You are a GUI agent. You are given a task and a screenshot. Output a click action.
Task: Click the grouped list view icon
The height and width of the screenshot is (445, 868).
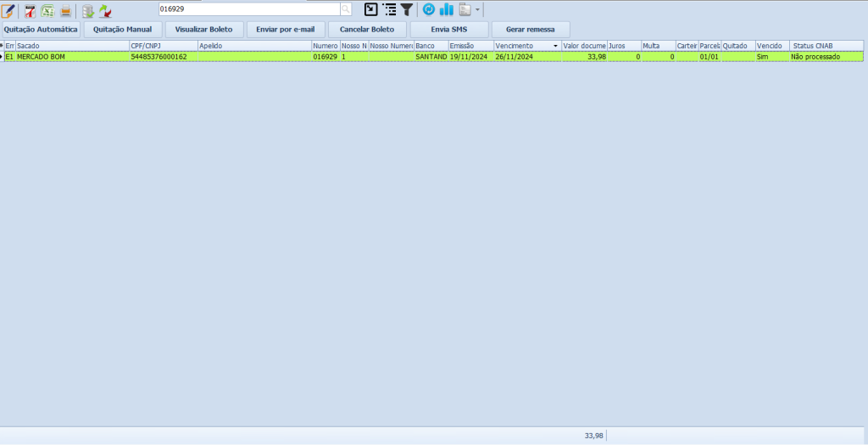point(389,9)
